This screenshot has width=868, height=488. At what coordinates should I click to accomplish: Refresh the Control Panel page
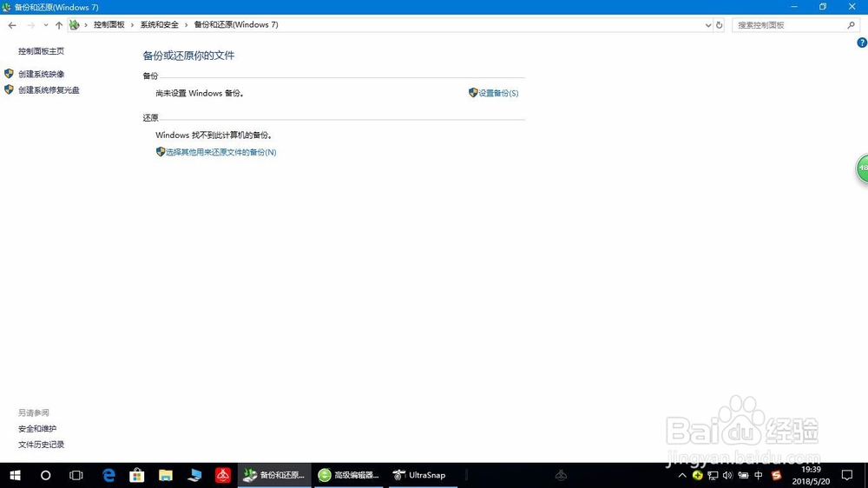[x=719, y=25]
